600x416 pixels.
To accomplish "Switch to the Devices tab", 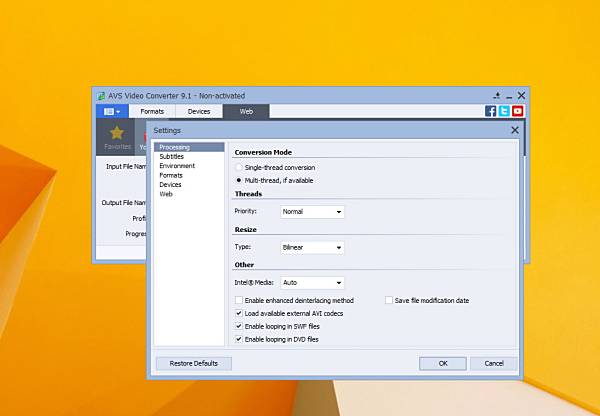I will pos(199,111).
